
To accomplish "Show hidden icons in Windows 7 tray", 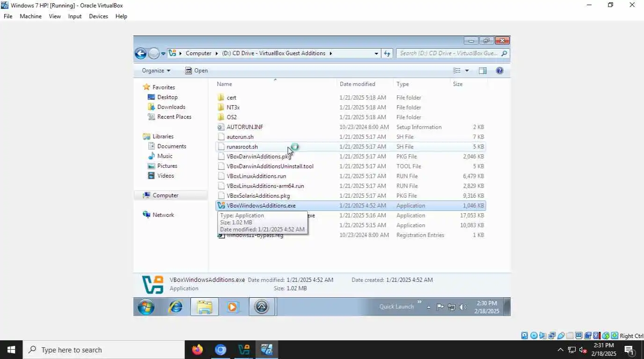I will pos(429,307).
